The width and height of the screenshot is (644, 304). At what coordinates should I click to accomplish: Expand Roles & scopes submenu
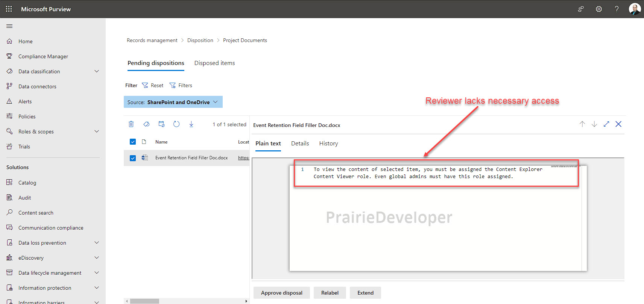pos(97,132)
